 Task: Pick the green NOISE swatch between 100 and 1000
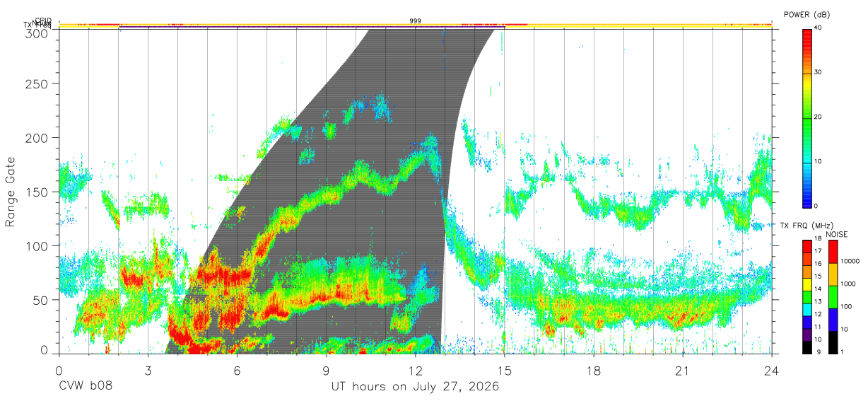pos(833,296)
